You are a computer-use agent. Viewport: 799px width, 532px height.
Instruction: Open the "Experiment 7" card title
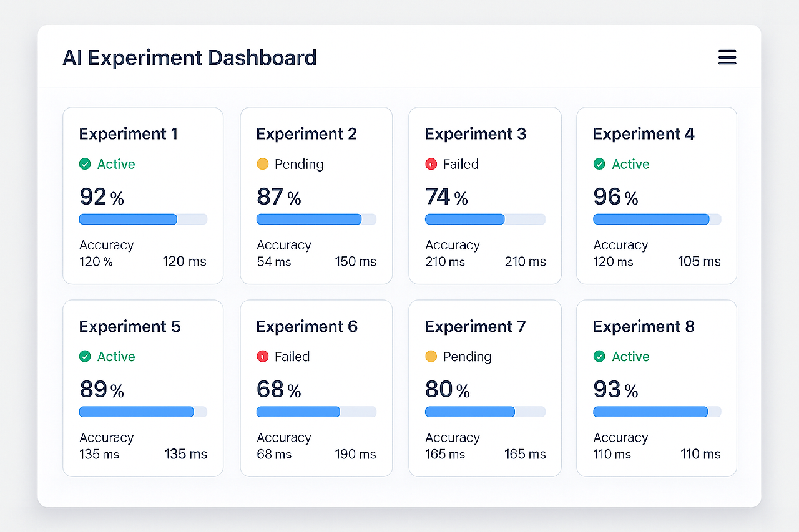[x=476, y=327]
